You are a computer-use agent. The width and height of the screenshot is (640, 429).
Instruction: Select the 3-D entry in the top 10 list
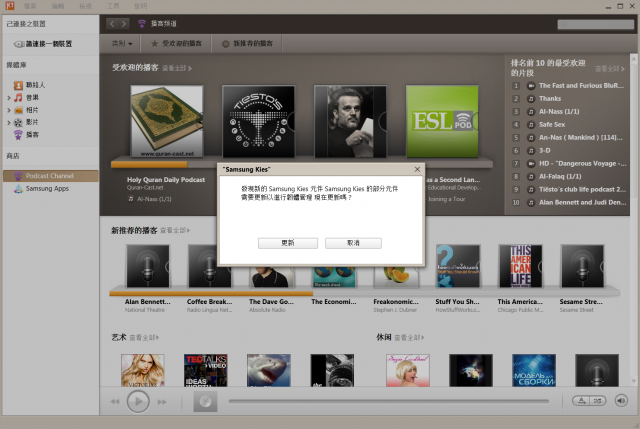click(544, 151)
